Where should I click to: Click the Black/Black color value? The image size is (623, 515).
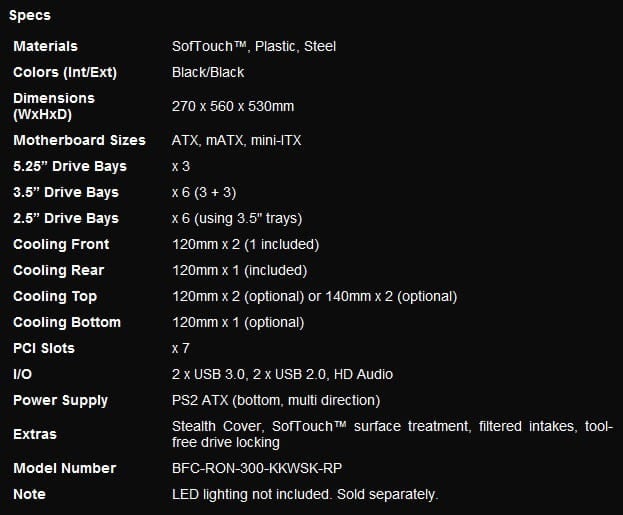[x=208, y=72]
